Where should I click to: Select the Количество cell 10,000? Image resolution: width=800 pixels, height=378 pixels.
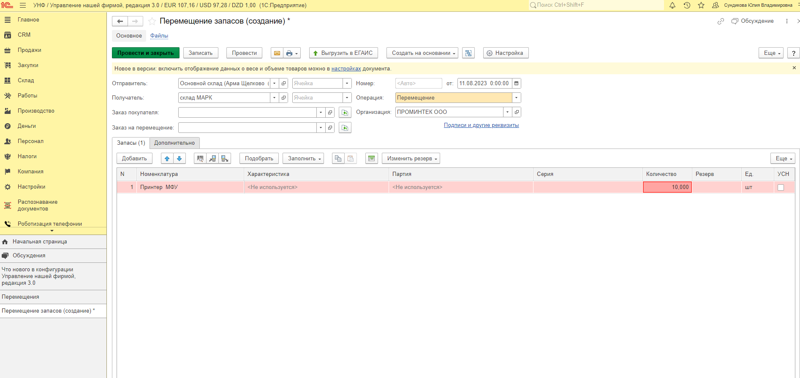click(667, 188)
